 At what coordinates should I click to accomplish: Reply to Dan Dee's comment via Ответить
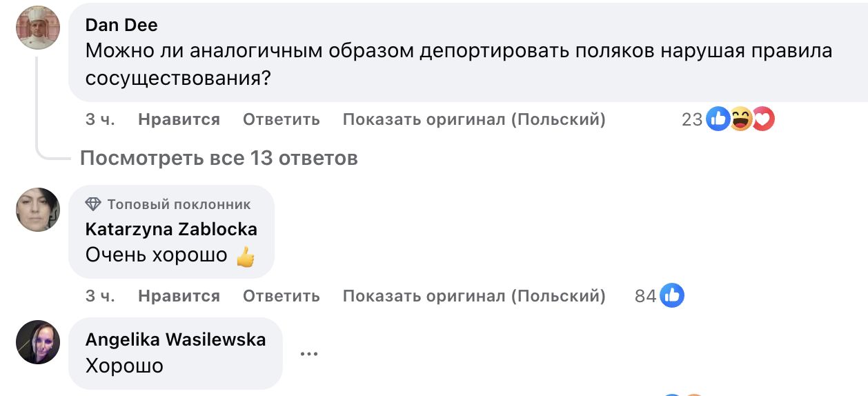[x=281, y=119]
